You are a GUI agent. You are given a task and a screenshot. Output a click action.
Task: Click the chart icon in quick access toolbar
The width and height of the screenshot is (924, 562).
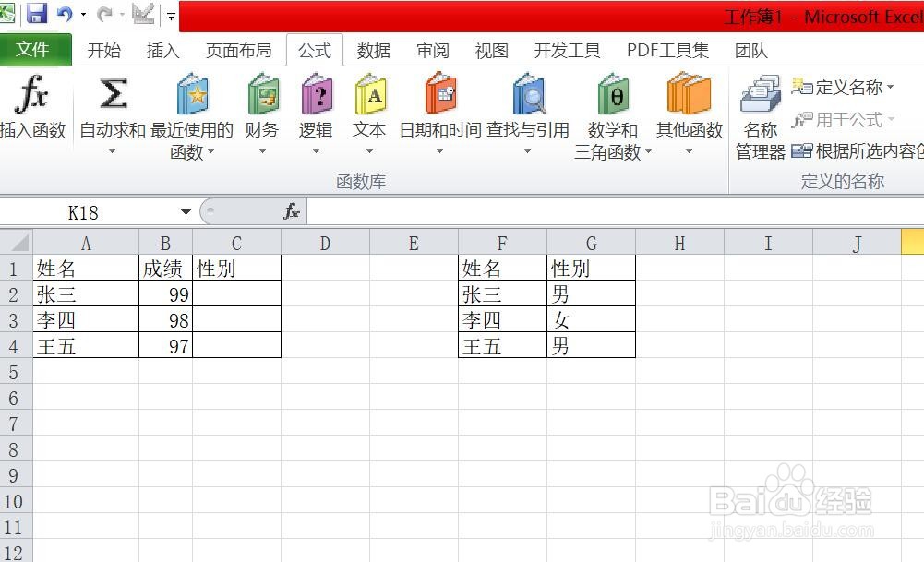click(x=142, y=14)
